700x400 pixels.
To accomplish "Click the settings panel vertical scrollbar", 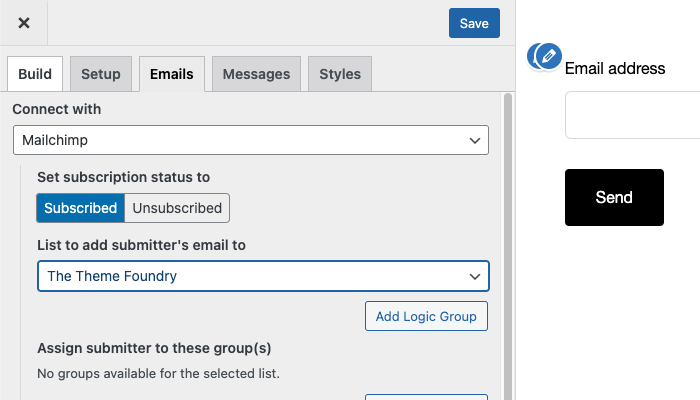I will (x=508, y=246).
